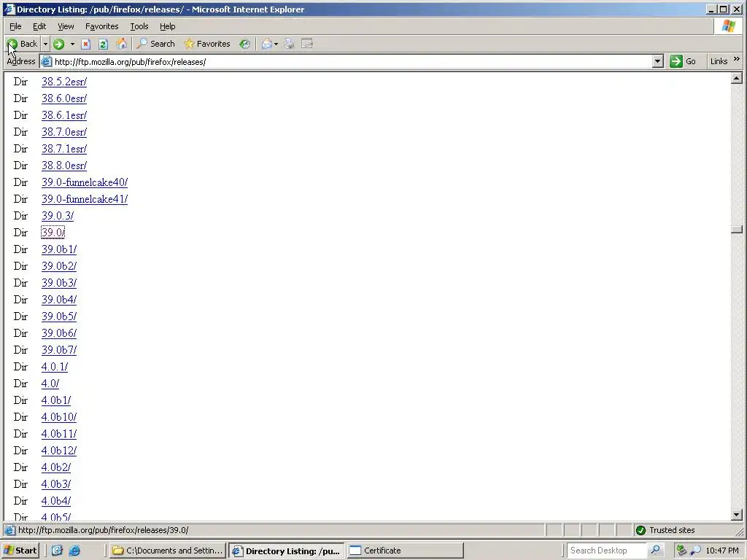Click the Directory Listing taskbar button
This screenshot has width=747, height=560.
pyautogui.click(x=286, y=551)
